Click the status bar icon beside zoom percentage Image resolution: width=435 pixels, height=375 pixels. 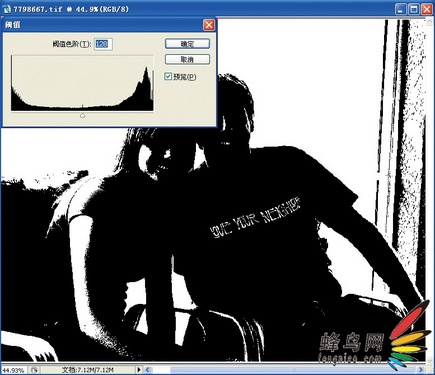point(34,370)
